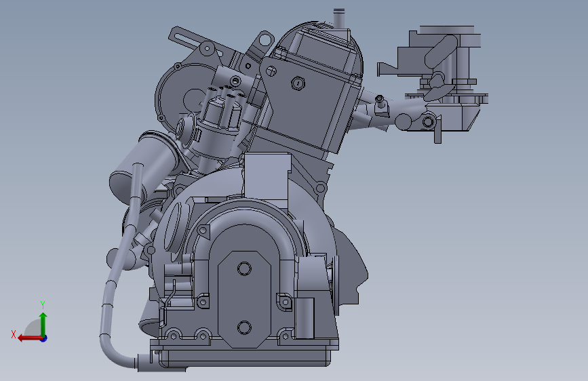This screenshot has width=588, height=381.
Task: Click the blue Z axis dot of the triad
Action: [x=44, y=338]
